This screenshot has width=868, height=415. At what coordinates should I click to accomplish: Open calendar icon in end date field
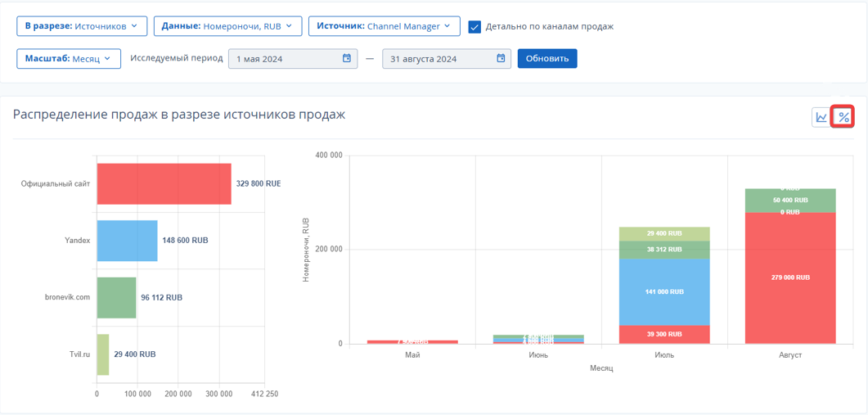click(x=501, y=58)
